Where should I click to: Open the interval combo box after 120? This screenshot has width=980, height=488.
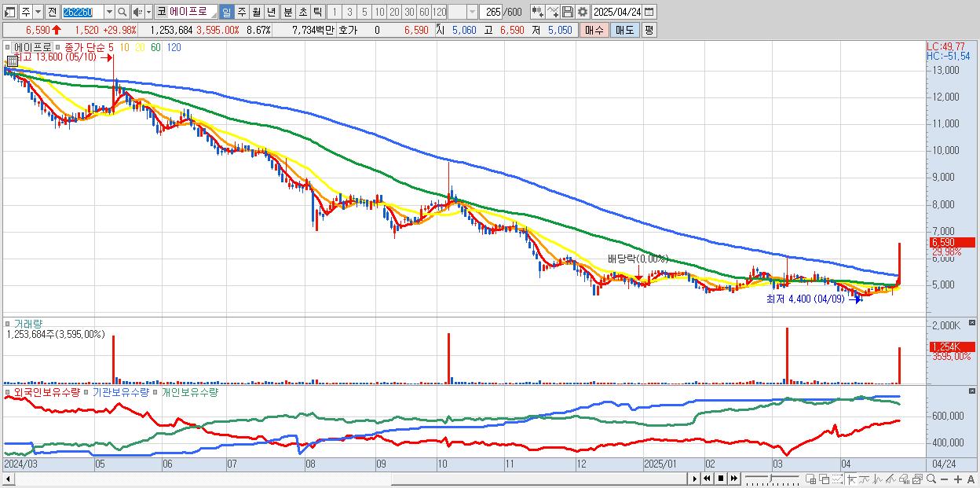tap(463, 12)
